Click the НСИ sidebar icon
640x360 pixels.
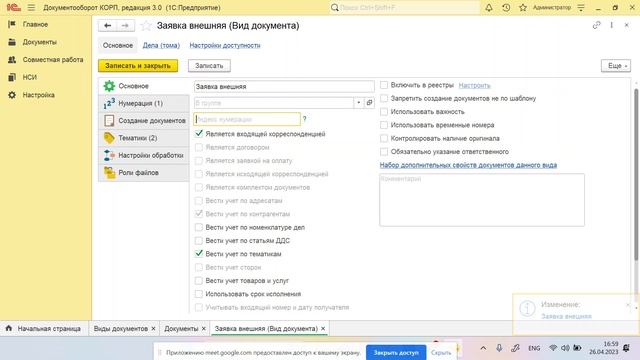[12, 77]
